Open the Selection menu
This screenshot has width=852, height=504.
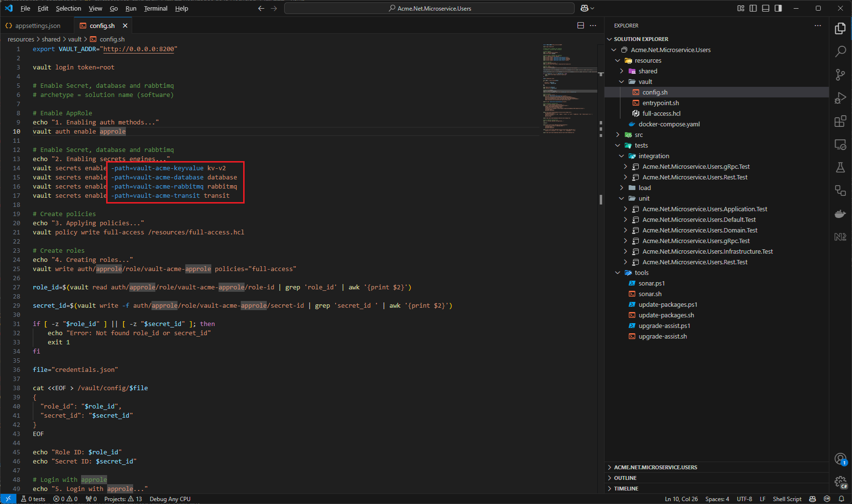coord(69,8)
